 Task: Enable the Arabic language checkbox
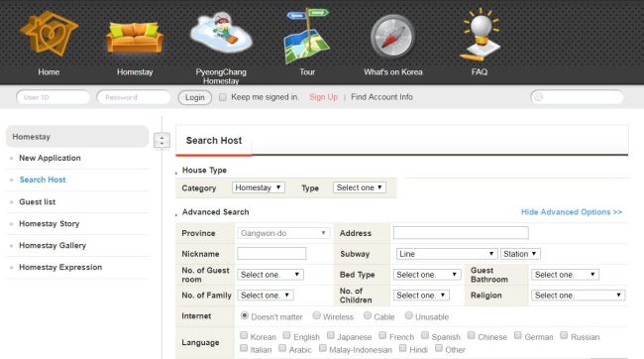pyautogui.click(x=282, y=348)
